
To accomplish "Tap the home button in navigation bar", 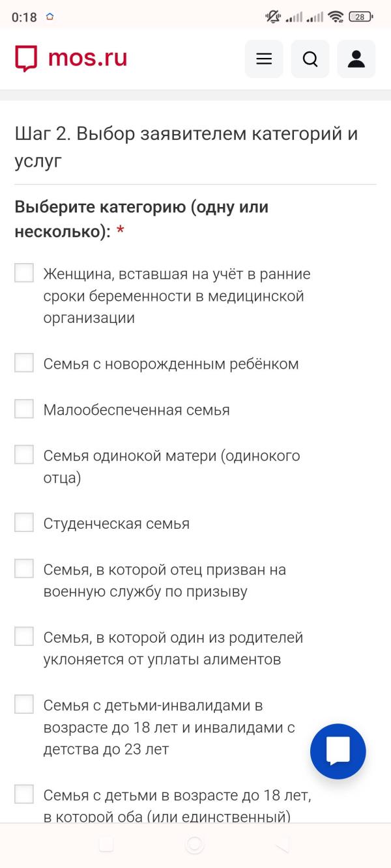I will tap(193, 845).
